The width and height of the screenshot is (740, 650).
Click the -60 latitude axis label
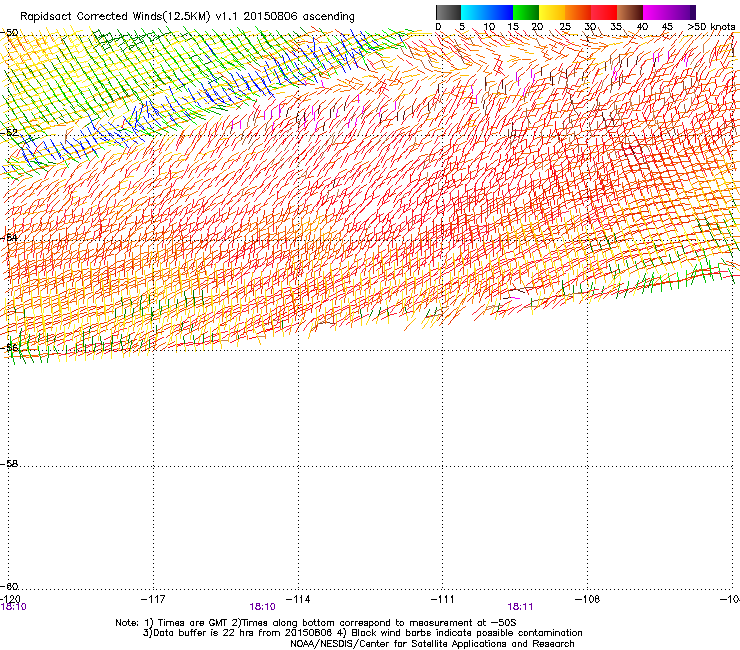pyautogui.click(x=9, y=586)
